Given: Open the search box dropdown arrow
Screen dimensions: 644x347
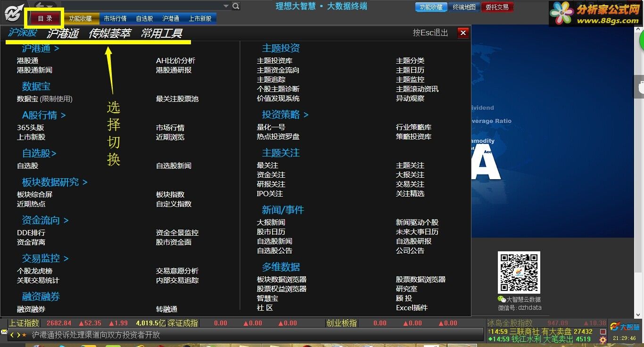Looking at the screenshot, I should point(226,6).
